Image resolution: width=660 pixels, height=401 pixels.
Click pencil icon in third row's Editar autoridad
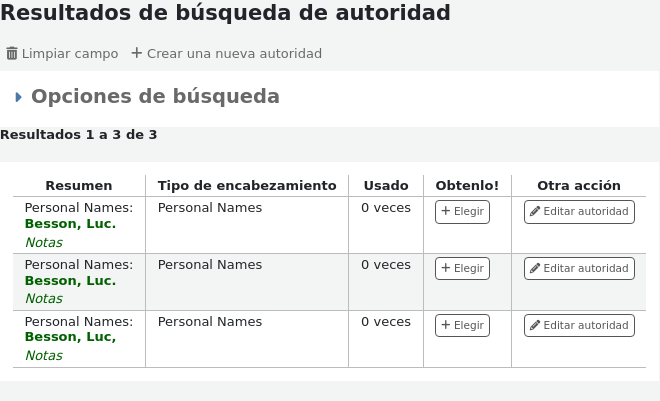[x=535, y=326]
